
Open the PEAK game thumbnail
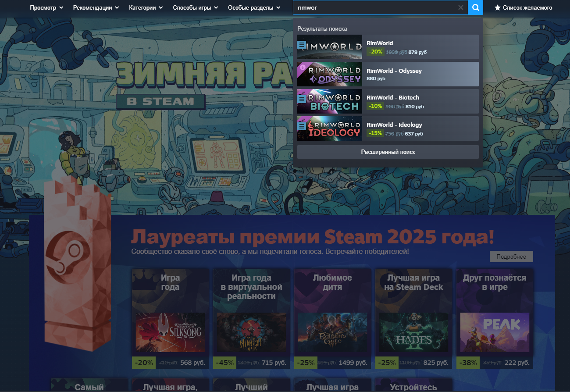[495, 332]
